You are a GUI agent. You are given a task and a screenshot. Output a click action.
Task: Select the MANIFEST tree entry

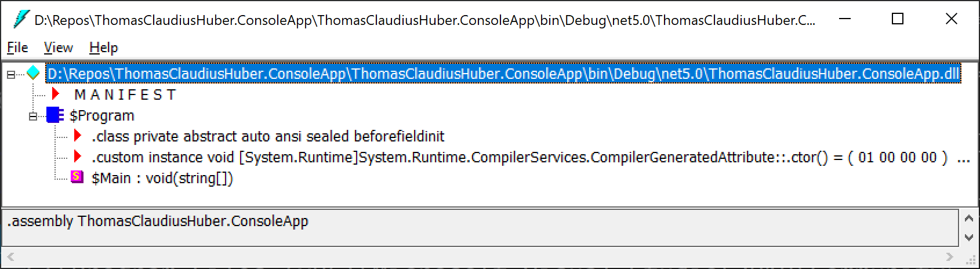tap(125, 94)
